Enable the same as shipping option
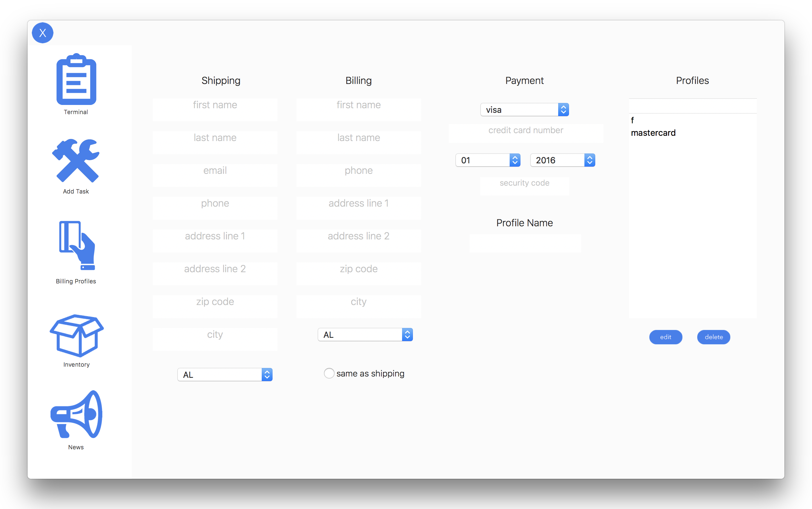The image size is (812, 509). (x=329, y=373)
